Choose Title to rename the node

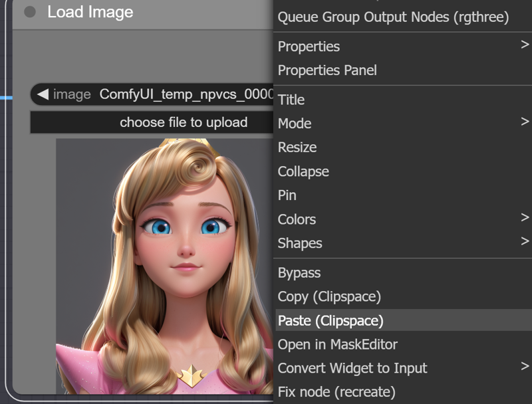(291, 99)
